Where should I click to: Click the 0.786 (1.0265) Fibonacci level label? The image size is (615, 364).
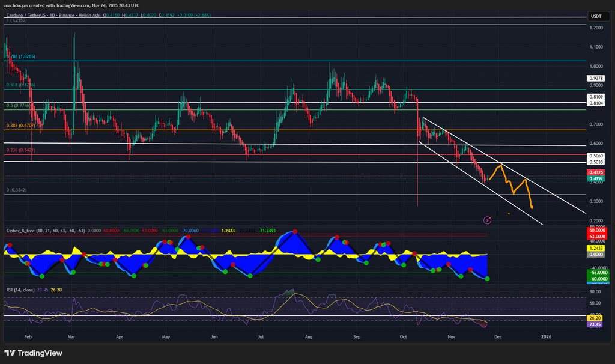click(22, 56)
